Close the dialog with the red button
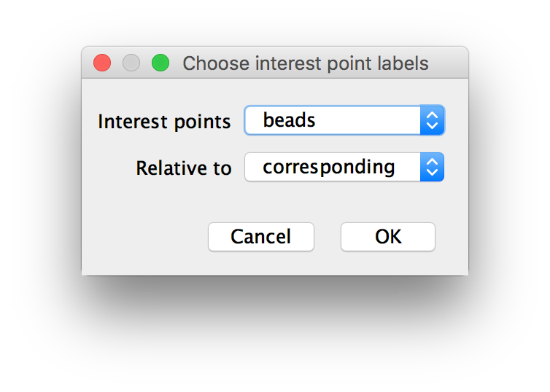The height and width of the screenshot is (392, 550). (x=102, y=63)
